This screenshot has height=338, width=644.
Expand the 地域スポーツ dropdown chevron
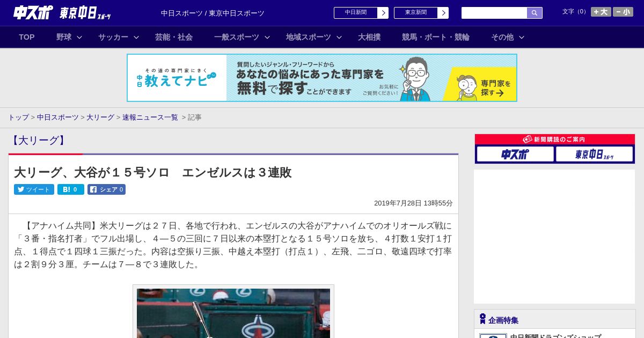pos(339,37)
